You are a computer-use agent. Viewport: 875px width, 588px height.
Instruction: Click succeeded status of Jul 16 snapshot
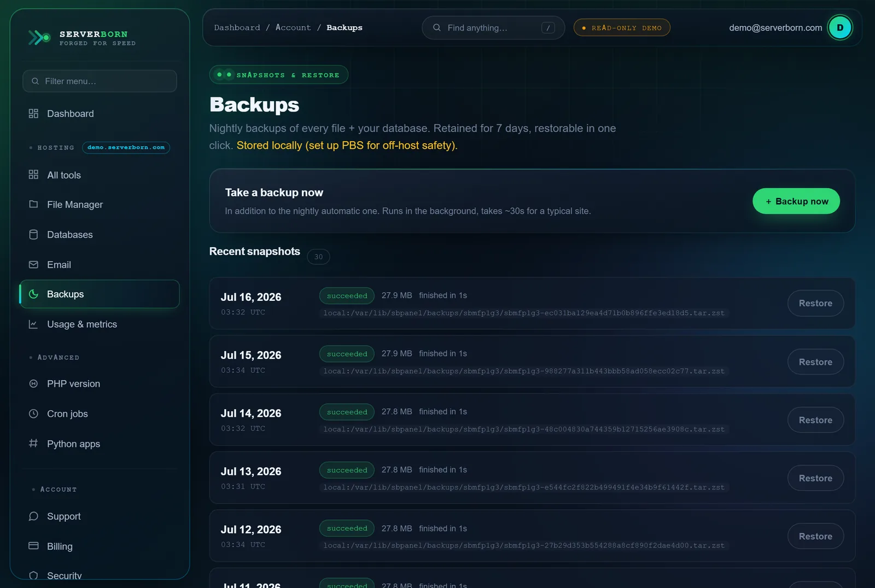pyautogui.click(x=347, y=295)
